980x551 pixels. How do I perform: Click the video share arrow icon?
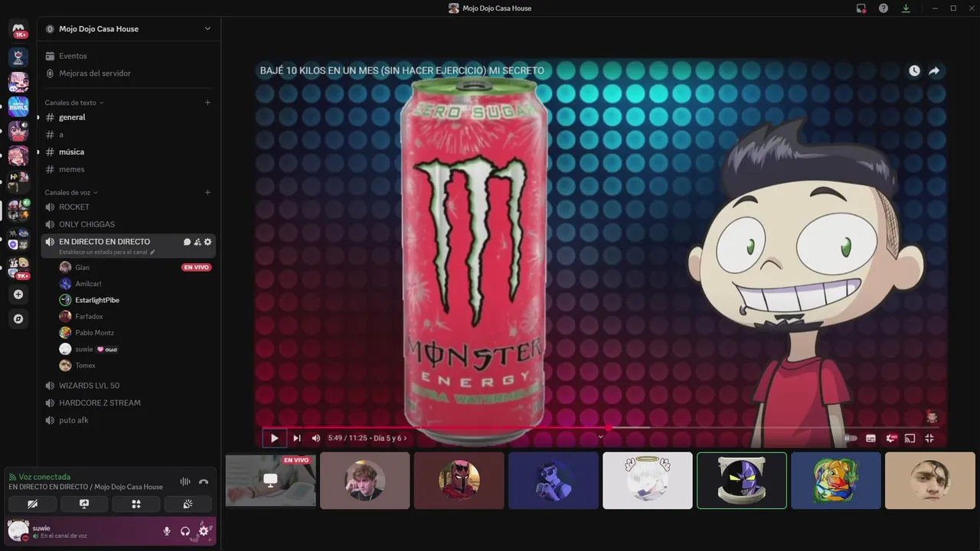tap(934, 70)
